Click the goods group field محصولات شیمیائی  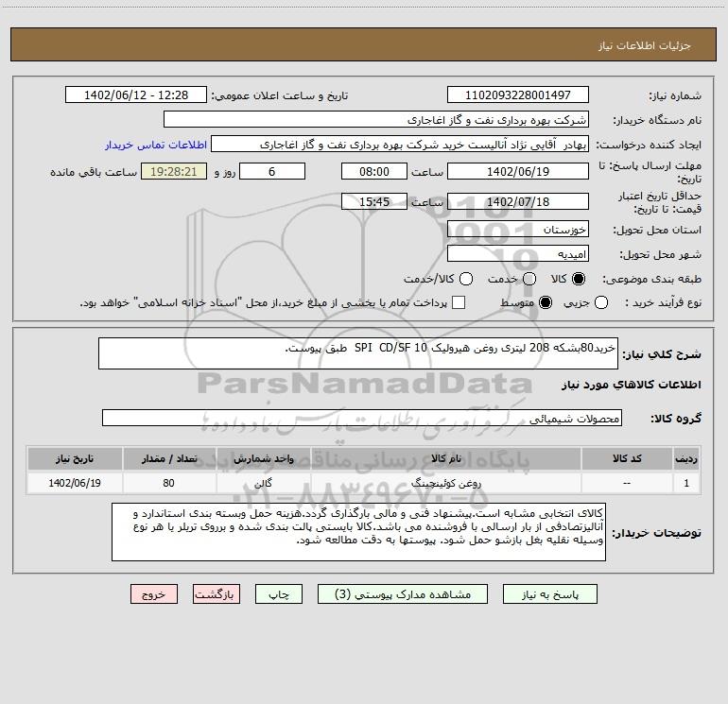(362, 418)
